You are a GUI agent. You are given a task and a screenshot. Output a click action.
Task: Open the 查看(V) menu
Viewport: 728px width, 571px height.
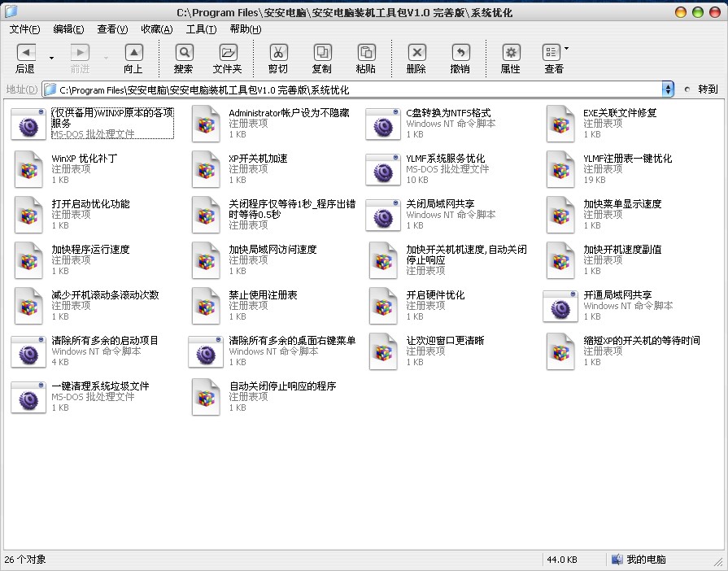[x=112, y=29]
